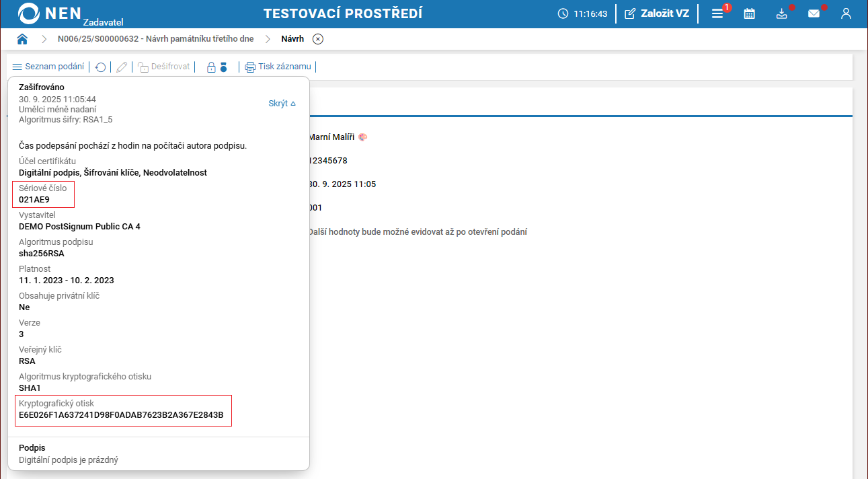Open Seznam podání list
Image resolution: width=868 pixels, height=479 pixels.
[x=48, y=67]
